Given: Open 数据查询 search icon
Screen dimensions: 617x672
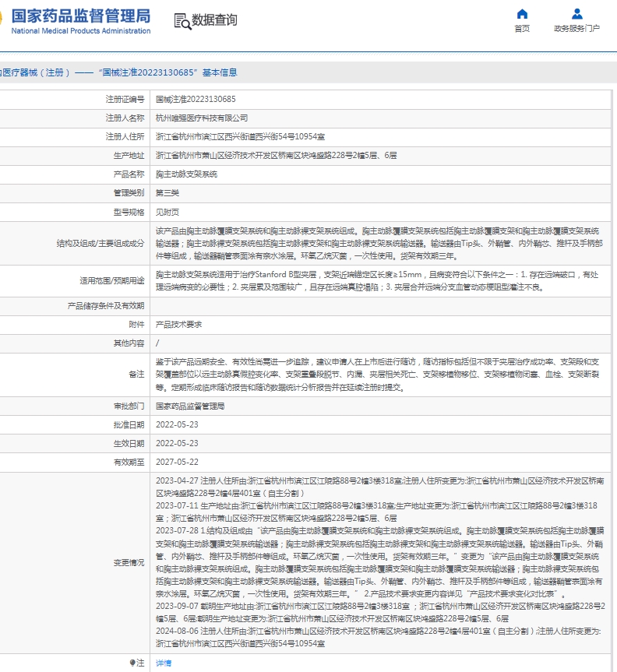Looking at the screenshot, I should pos(182,21).
